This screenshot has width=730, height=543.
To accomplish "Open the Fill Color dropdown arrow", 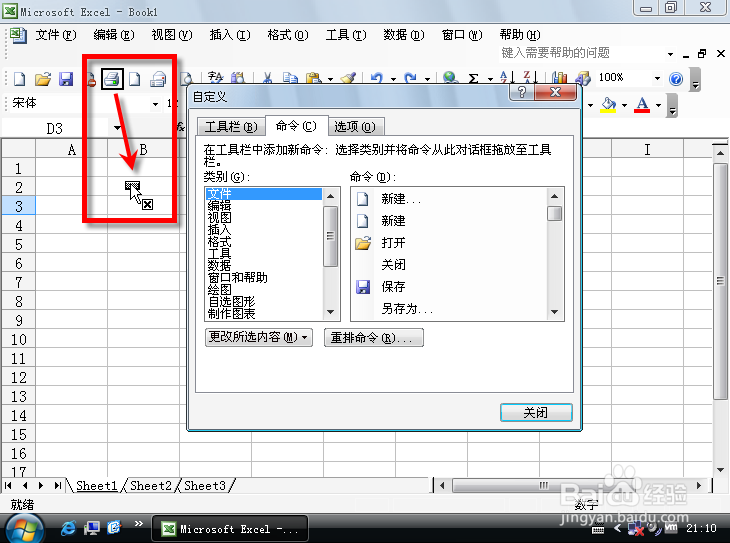I will click(624, 105).
